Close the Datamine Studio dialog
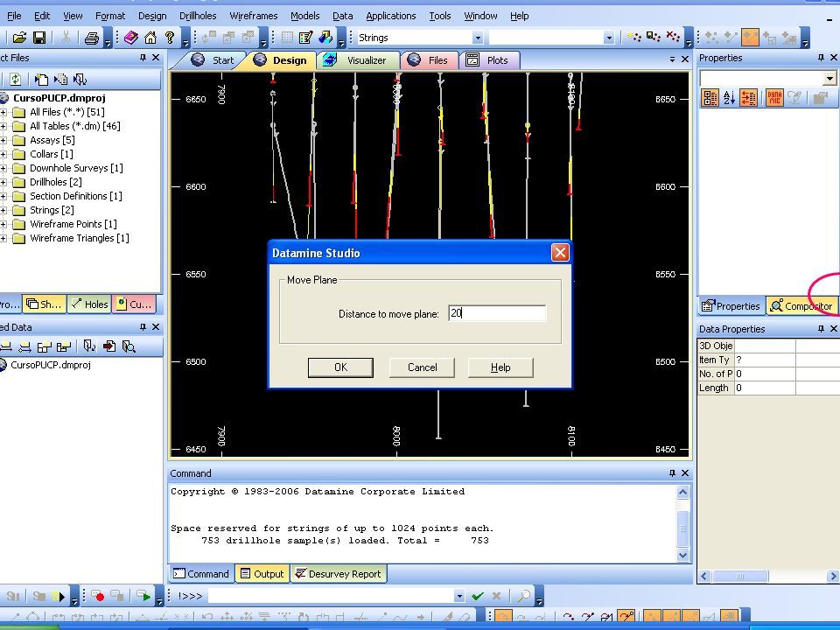 click(560, 252)
